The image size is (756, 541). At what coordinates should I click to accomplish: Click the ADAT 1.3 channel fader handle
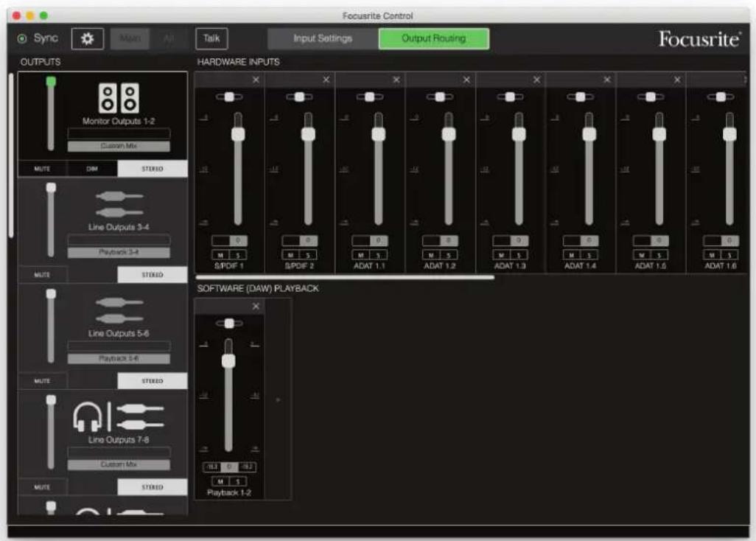click(x=519, y=134)
